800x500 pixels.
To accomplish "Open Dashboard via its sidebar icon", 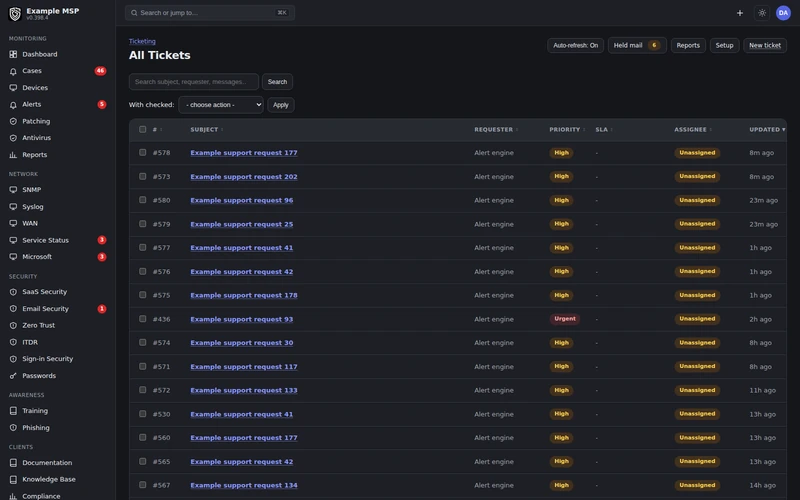I will [13, 54].
